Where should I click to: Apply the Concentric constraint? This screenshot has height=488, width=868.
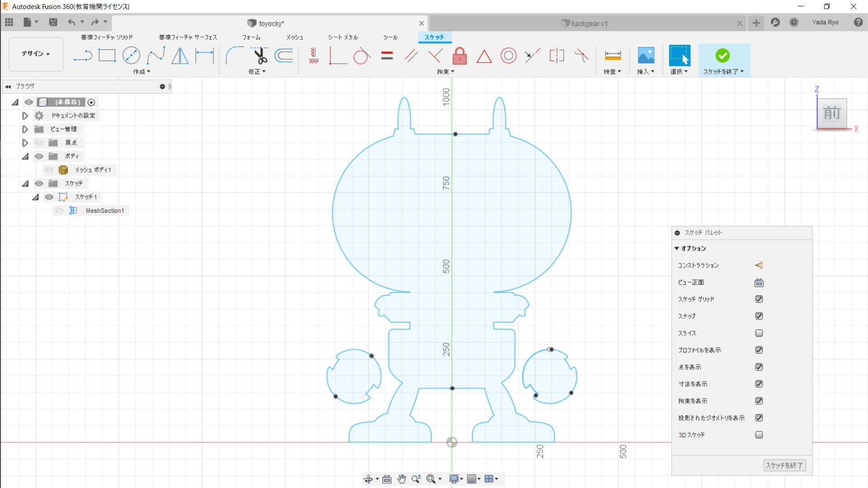(508, 56)
